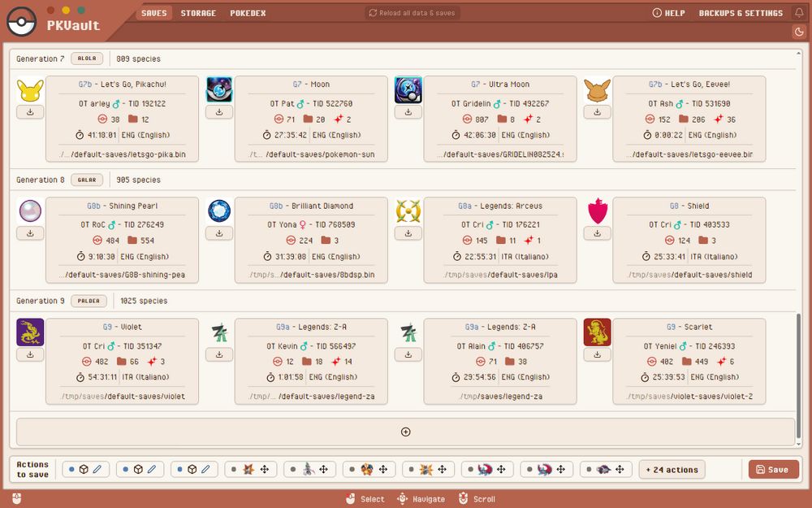Viewport: 812px width, 508px height.
Task: Click the GALAR region badge
Action: click(87, 180)
